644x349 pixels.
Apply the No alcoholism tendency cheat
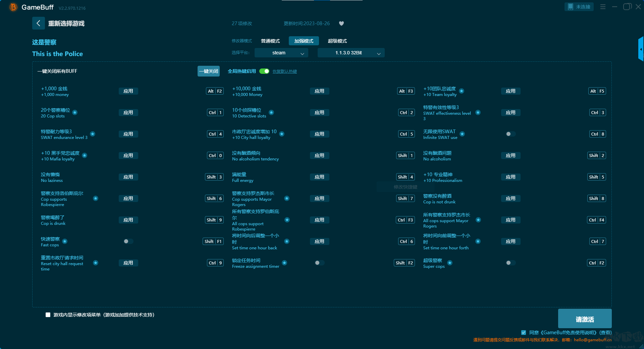point(319,155)
